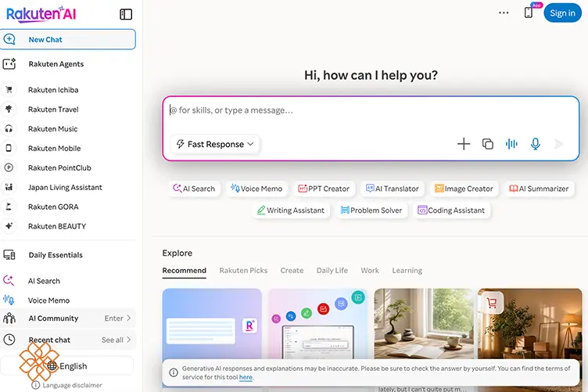Image resolution: width=588 pixels, height=392 pixels.
Task: Click the New Chat plus-bubble icon
Action: click(9, 39)
